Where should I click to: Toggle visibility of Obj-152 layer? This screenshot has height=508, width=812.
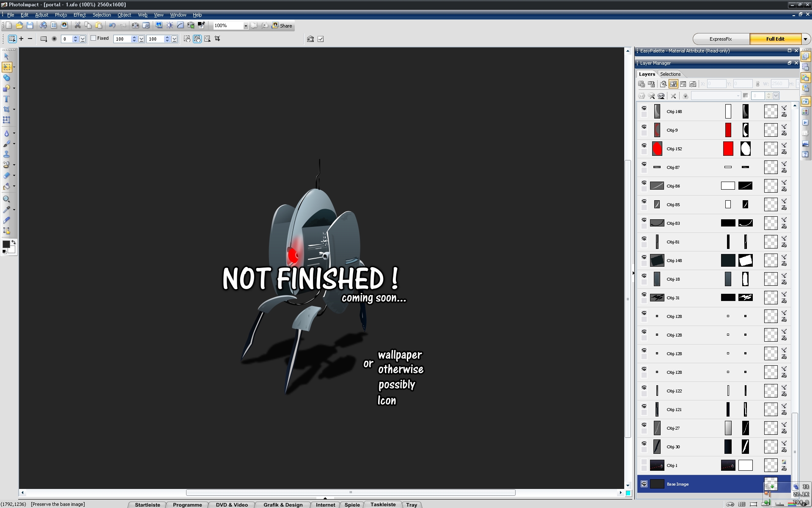point(644,146)
